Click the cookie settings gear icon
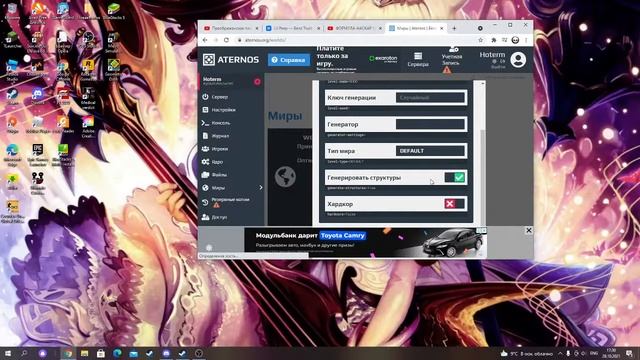 (x=209, y=248)
